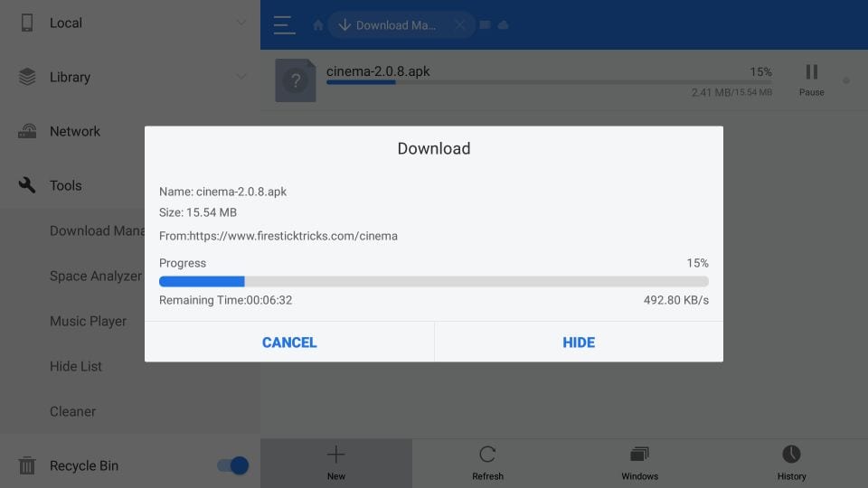Viewport: 868px width, 488px height.
Task: Open Space Analyzer tool
Action: pyautogui.click(x=96, y=277)
